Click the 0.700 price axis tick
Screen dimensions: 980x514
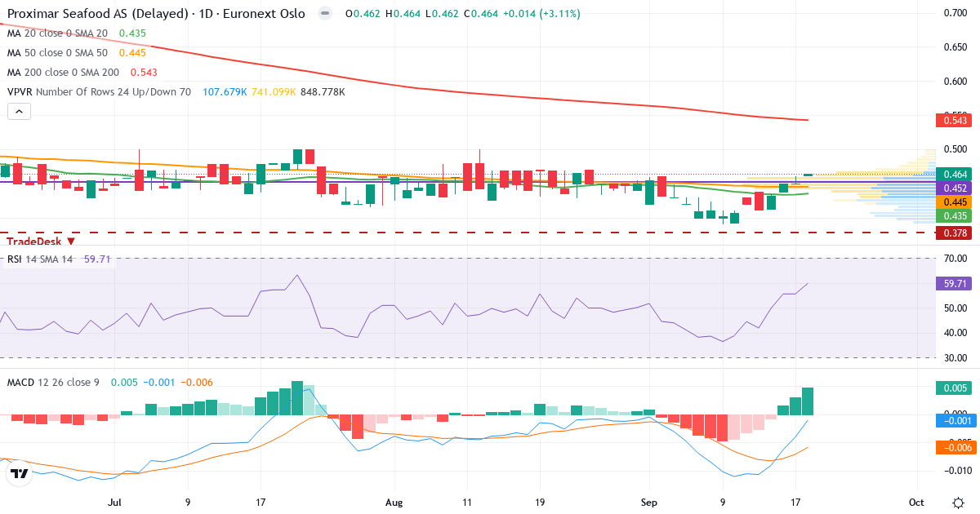pos(955,13)
